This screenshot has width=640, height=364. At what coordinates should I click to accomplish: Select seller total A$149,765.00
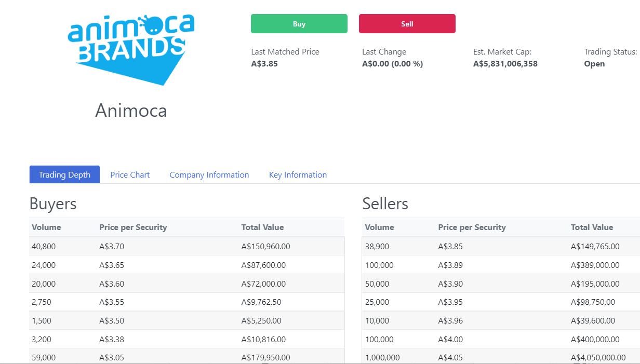coord(595,247)
